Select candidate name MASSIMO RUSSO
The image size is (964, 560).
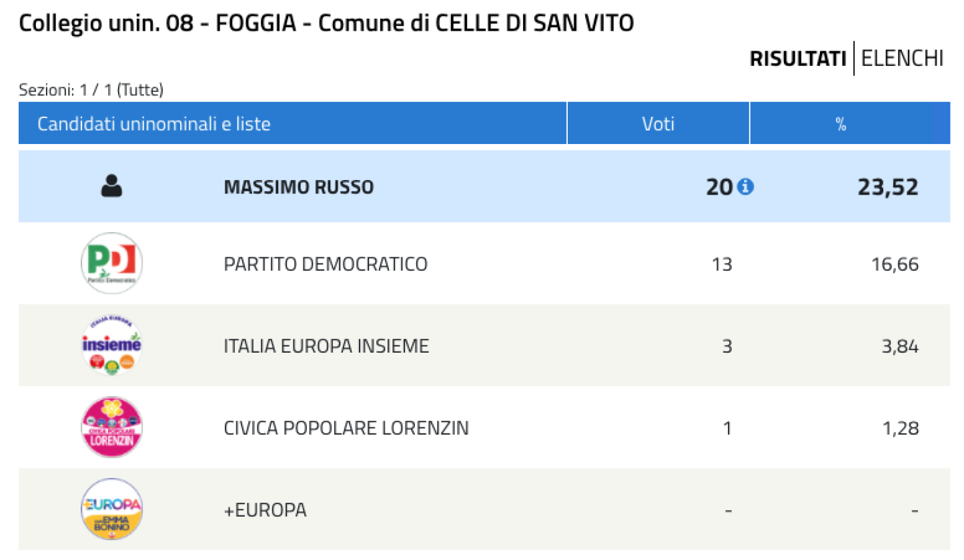click(299, 188)
